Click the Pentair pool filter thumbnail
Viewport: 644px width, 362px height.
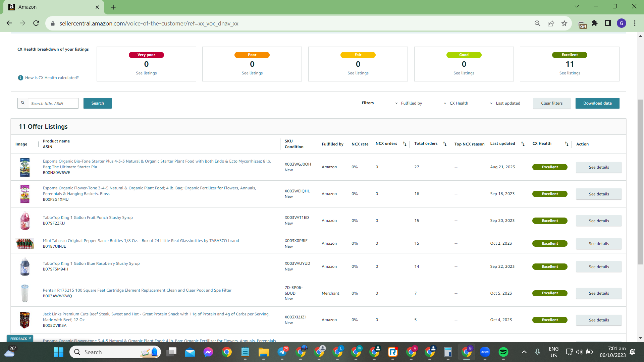click(x=25, y=293)
